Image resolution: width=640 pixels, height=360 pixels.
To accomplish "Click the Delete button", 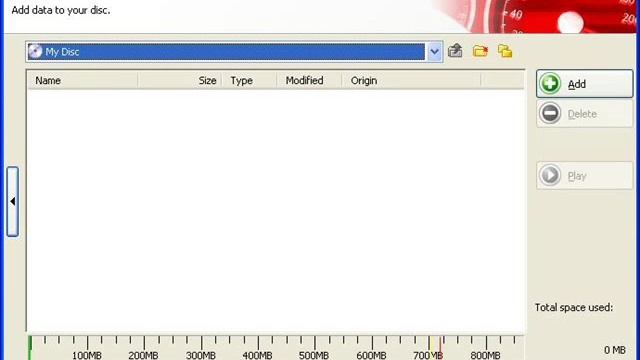I will (x=584, y=113).
